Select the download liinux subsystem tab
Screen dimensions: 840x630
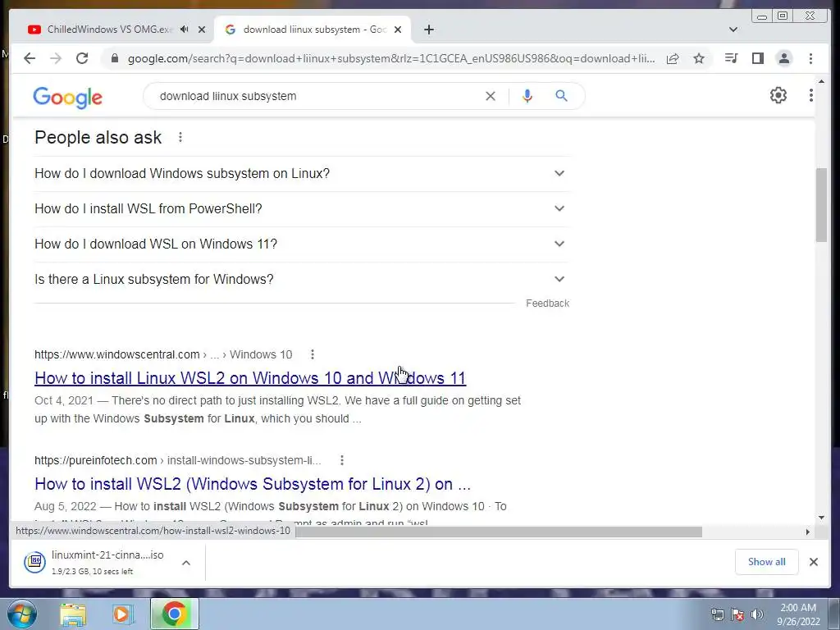click(x=314, y=30)
